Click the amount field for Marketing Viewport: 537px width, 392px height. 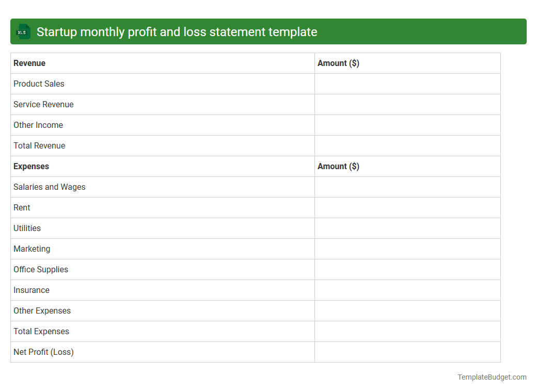(407, 249)
